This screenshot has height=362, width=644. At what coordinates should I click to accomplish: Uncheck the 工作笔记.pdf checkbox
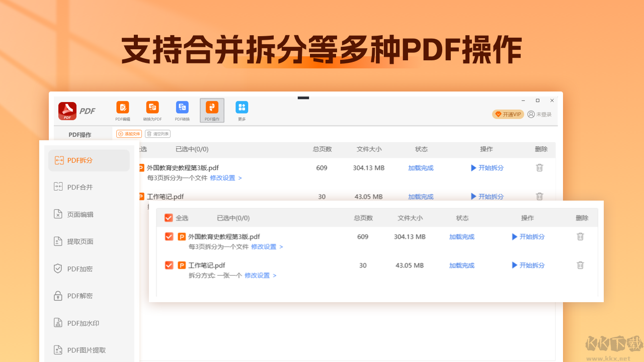tap(169, 265)
